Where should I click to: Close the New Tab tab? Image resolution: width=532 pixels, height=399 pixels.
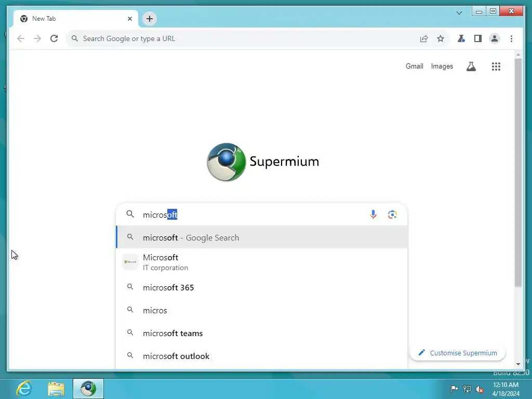tap(129, 19)
